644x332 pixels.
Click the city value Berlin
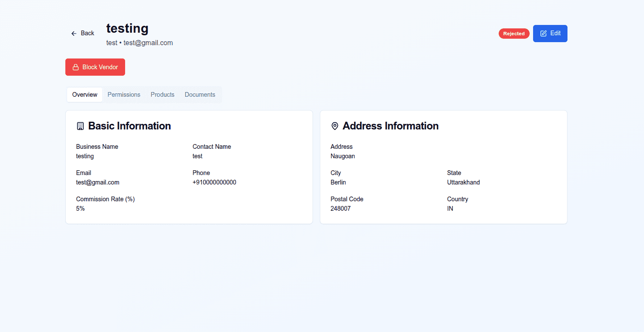(338, 182)
